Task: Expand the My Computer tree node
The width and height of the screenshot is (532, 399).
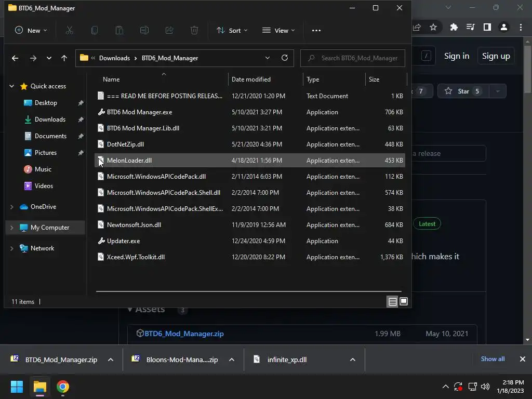Action: tap(12, 228)
